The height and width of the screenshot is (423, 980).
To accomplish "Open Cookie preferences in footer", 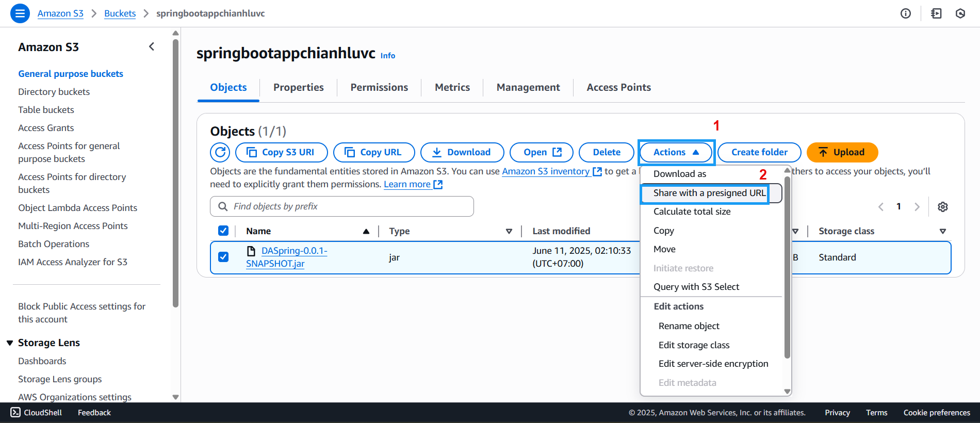I will coord(937,413).
